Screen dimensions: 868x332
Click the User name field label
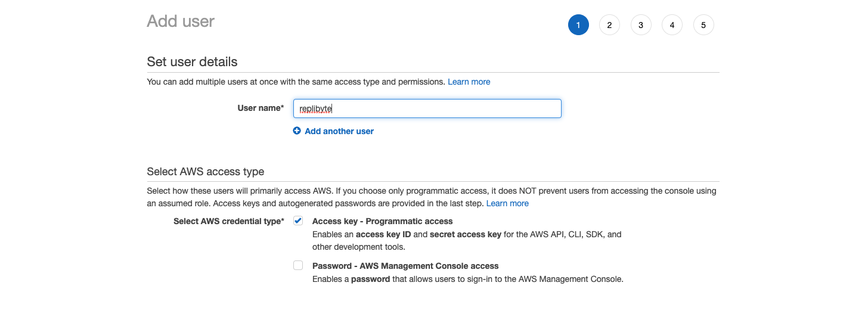[261, 108]
